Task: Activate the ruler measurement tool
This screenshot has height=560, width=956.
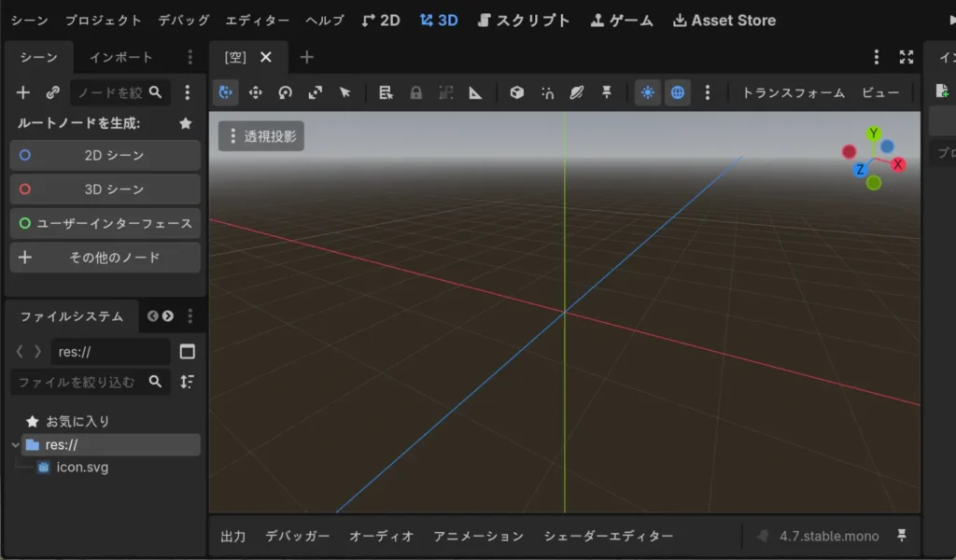Action: [x=475, y=92]
